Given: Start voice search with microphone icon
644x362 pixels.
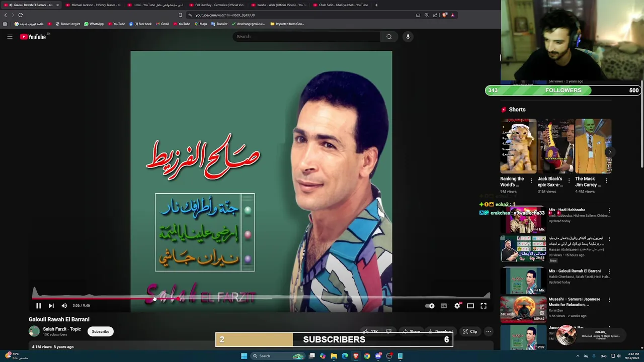Looking at the screenshot, I should [408, 37].
